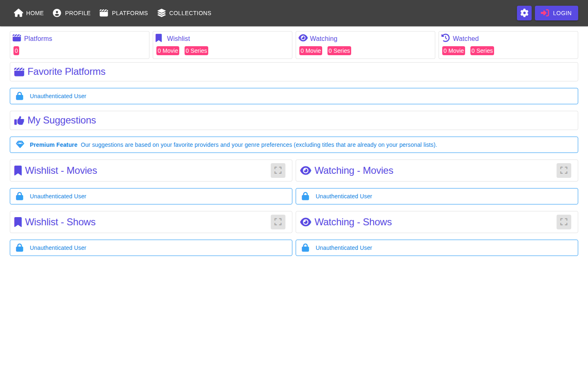
Task: Click the Platforms clapperboard navbar icon
Action: (104, 13)
